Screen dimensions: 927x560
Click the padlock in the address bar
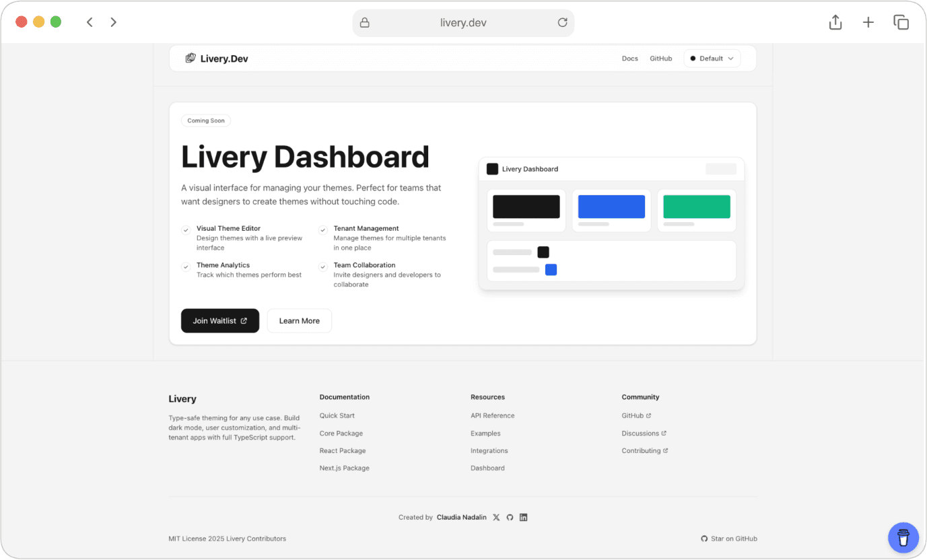[x=364, y=22]
